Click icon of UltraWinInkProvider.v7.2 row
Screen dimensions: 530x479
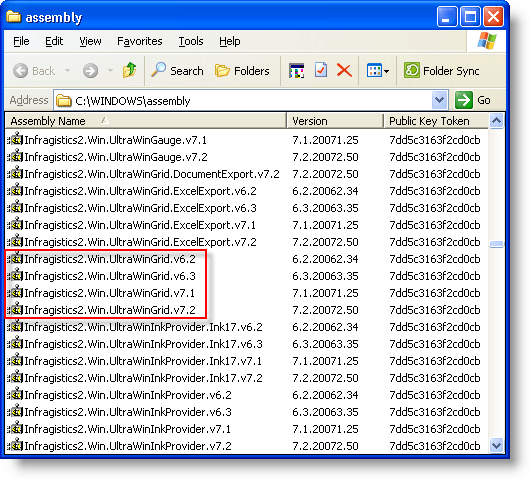click(15, 445)
